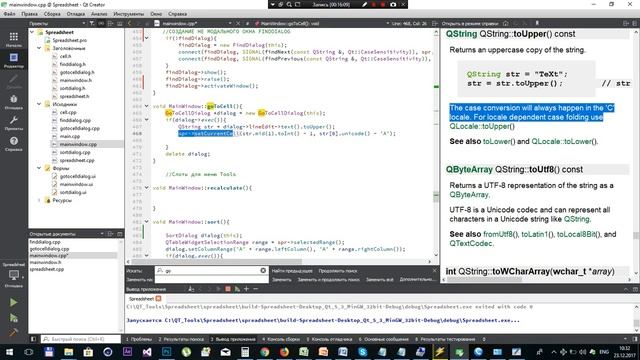Click Найти предыдущее button
The image size is (640, 360).
tap(292, 271)
